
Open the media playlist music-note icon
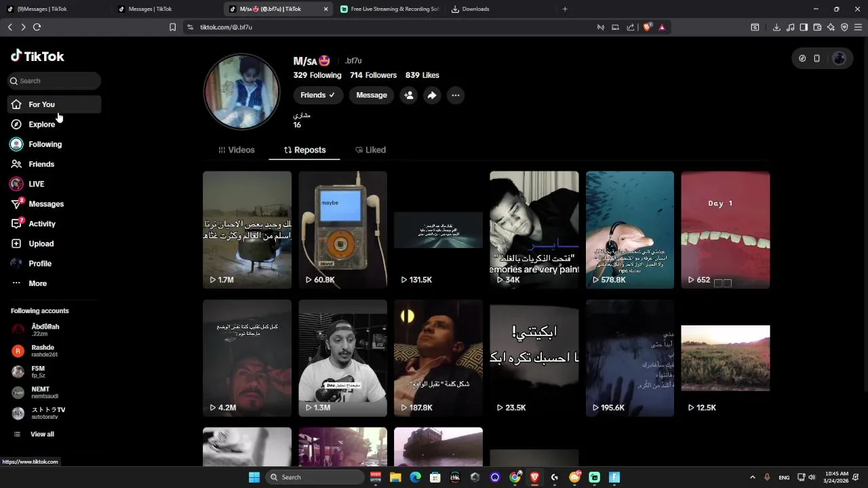click(x=790, y=27)
